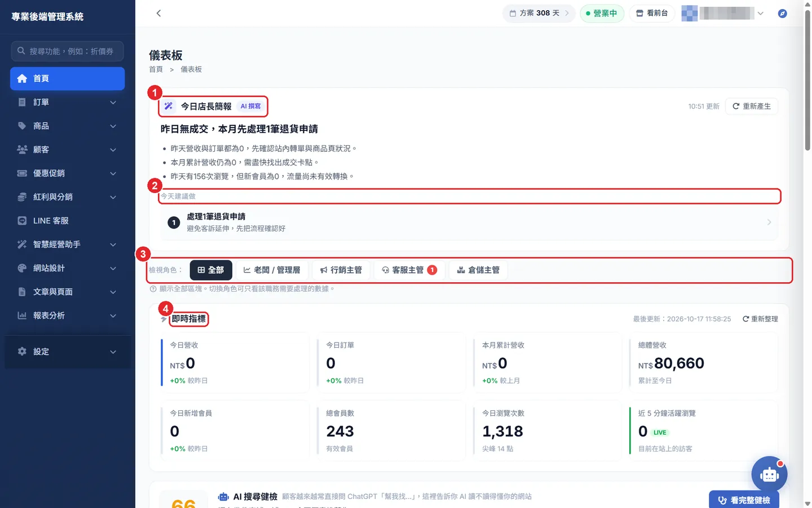Click the refresh icon in 重新產生
Image resolution: width=812 pixels, height=508 pixels.
coord(736,106)
